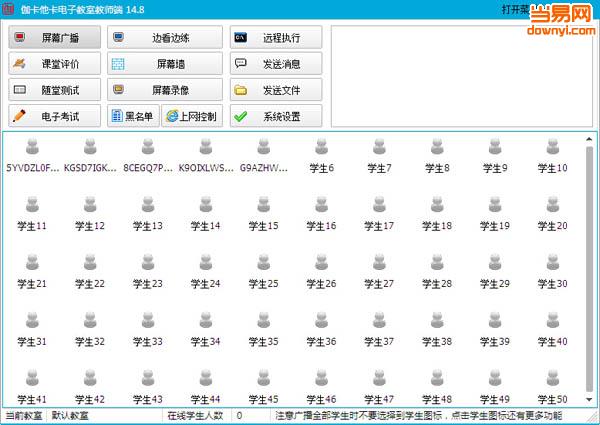Select student icon K9OIXLWS...
The width and height of the screenshot is (600, 425).
pyautogui.click(x=205, y=147)
